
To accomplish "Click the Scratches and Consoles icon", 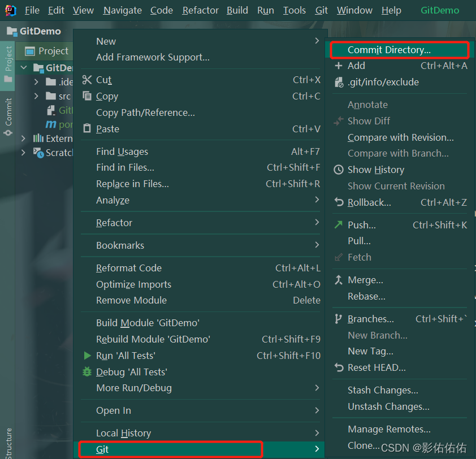I will click(x=38, y=153).
